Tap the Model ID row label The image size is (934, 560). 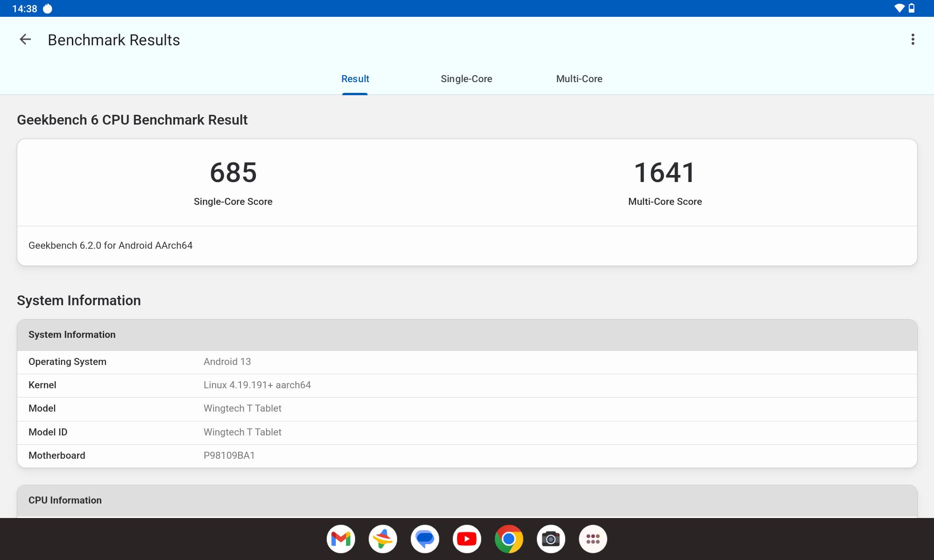point(48,432)
